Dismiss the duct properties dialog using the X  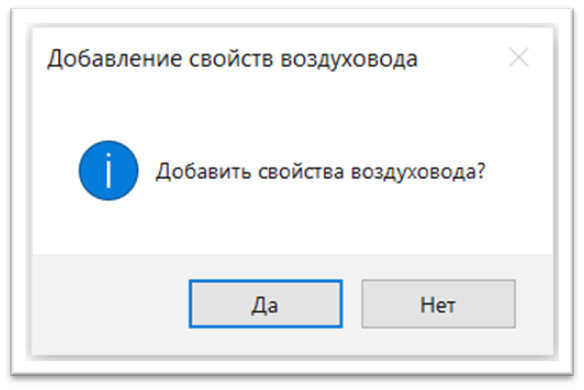click(x=519, y=58)
